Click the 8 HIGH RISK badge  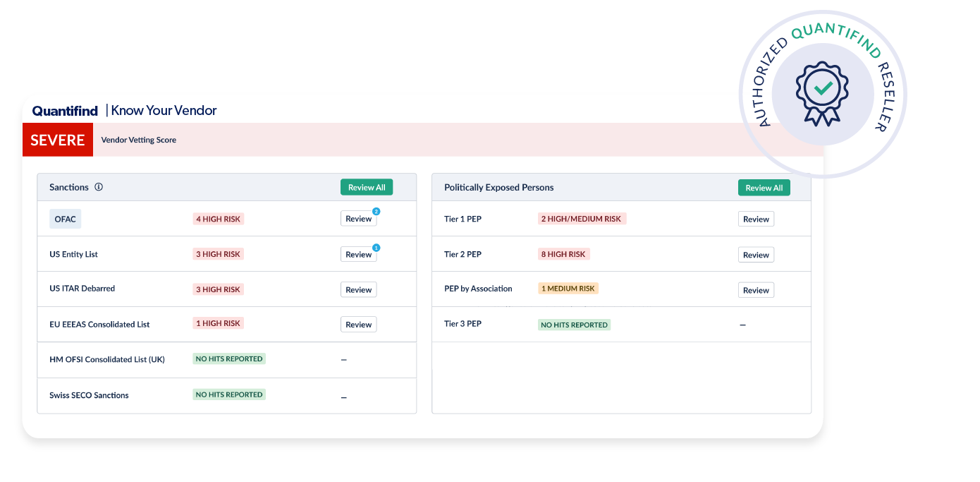pos(563,254)
